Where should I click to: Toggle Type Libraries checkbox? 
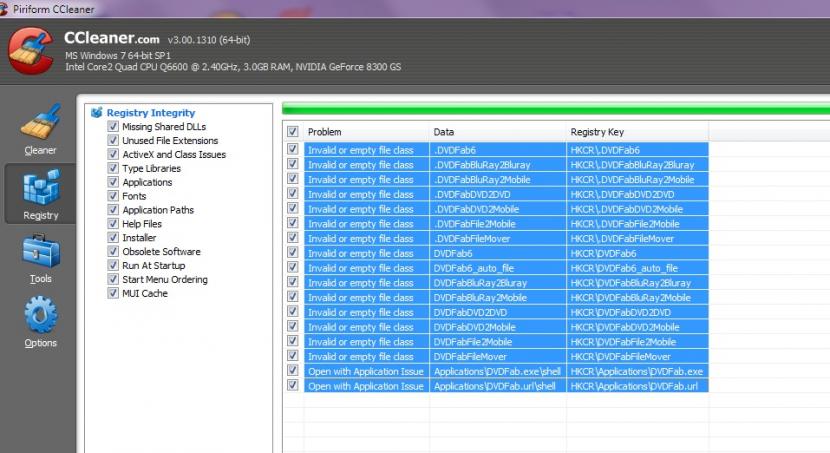113,168
